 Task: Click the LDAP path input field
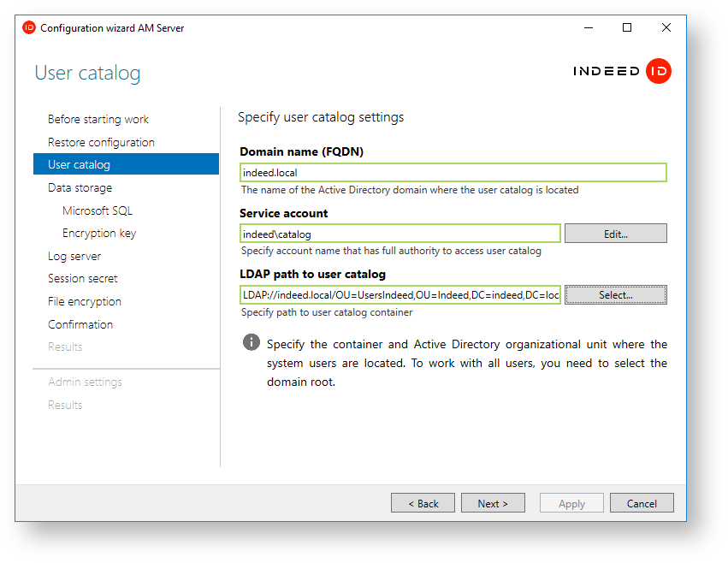(400, 295)
